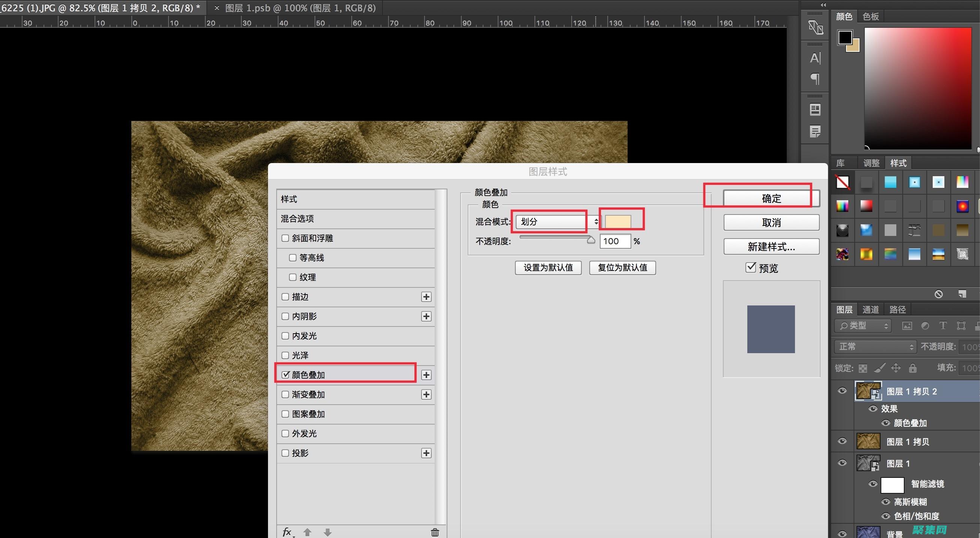Click the 新建样式... button
The width and height of the screenshot is (980, 538).
tap(771, 247)
